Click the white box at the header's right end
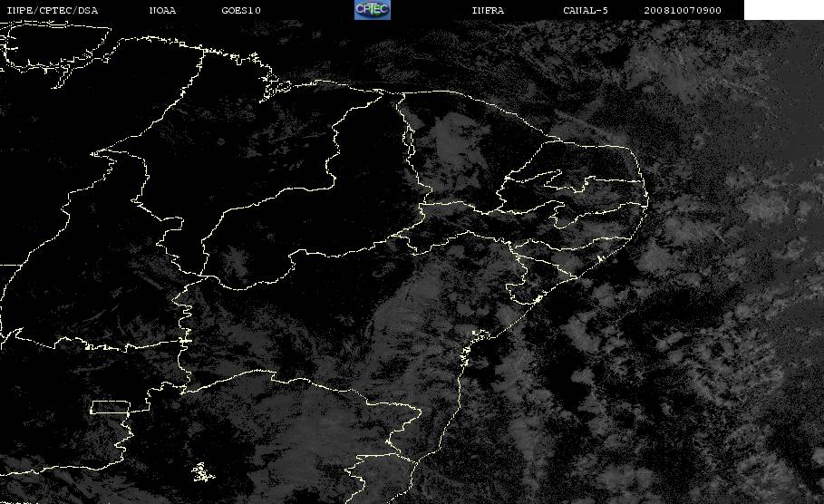824x504 pixels. coord(784,10)
